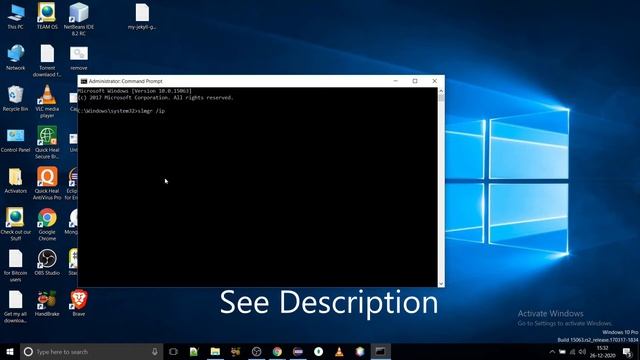Open NetBeans IDE 8.2 RC shortcut
This screenshot has height=360, width=640.
(x=79, y=19)
